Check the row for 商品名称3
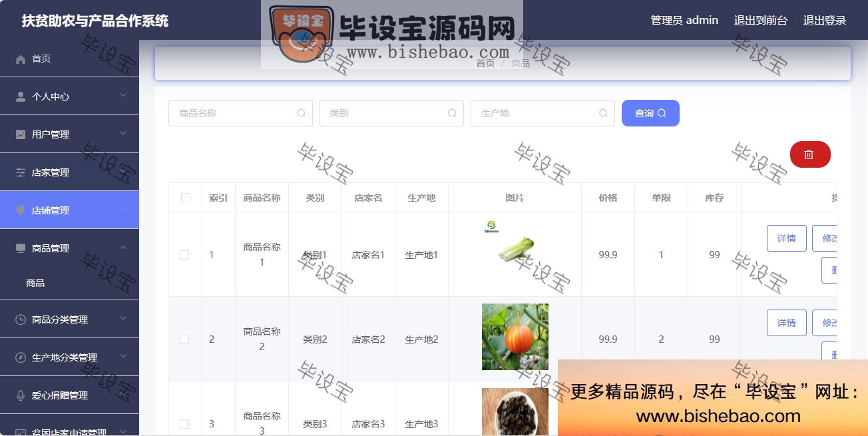Viewport: 868px width, 436px height. coord(184,424)
